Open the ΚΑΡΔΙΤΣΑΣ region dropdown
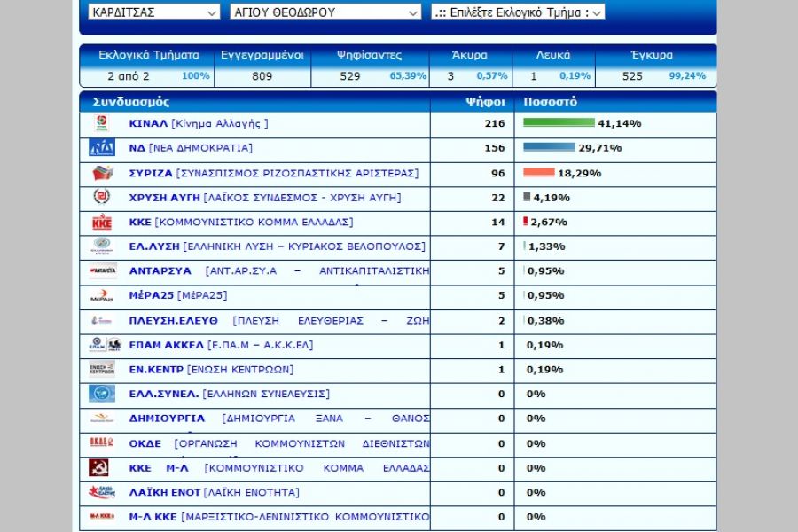The height and width of the screenshot is (532, 798). [153, 12]
